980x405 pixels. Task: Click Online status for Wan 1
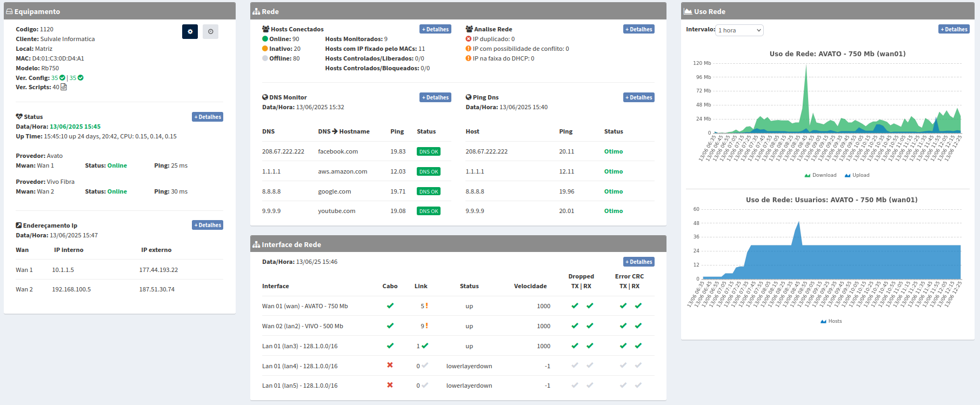[117, 165]
